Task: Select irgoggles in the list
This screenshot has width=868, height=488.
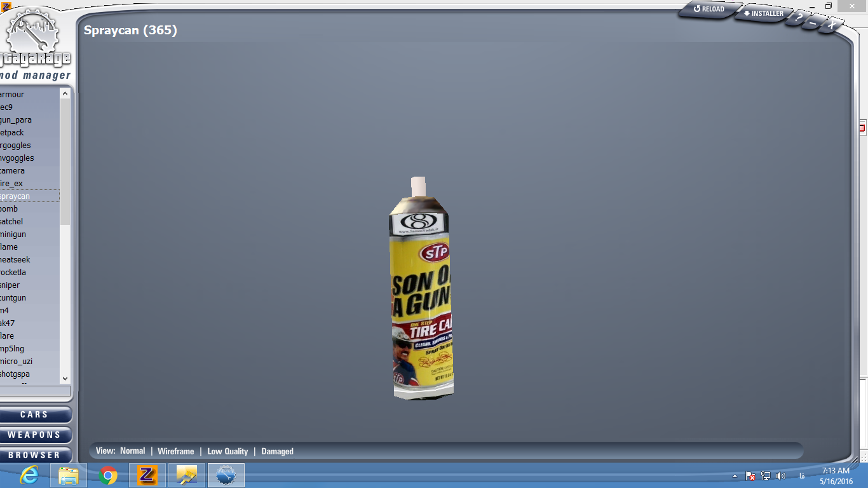Action: (x=30, y=146)
